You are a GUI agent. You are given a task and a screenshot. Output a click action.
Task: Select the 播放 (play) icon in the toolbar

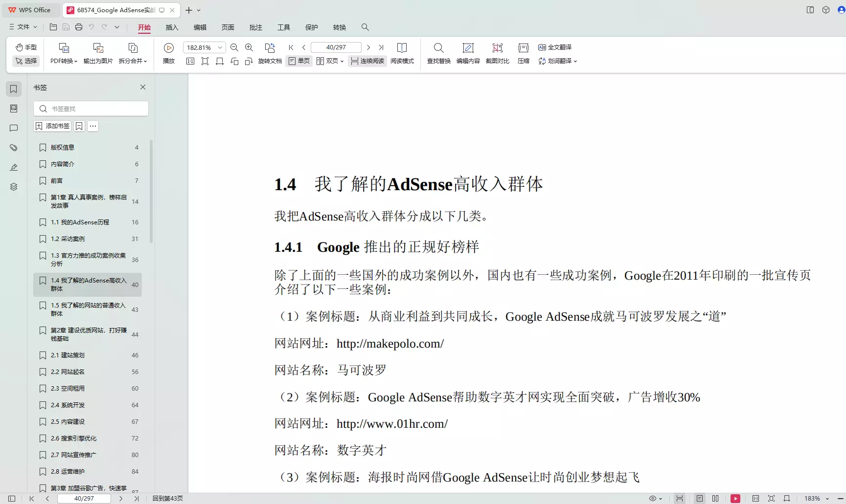pos(168,47)
